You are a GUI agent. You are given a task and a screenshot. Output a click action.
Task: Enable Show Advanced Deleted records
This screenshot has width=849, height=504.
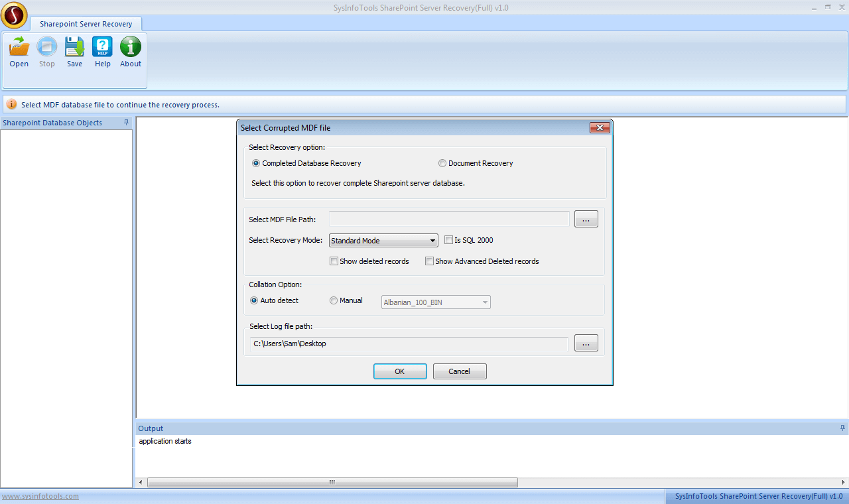[x=429, y=261]
